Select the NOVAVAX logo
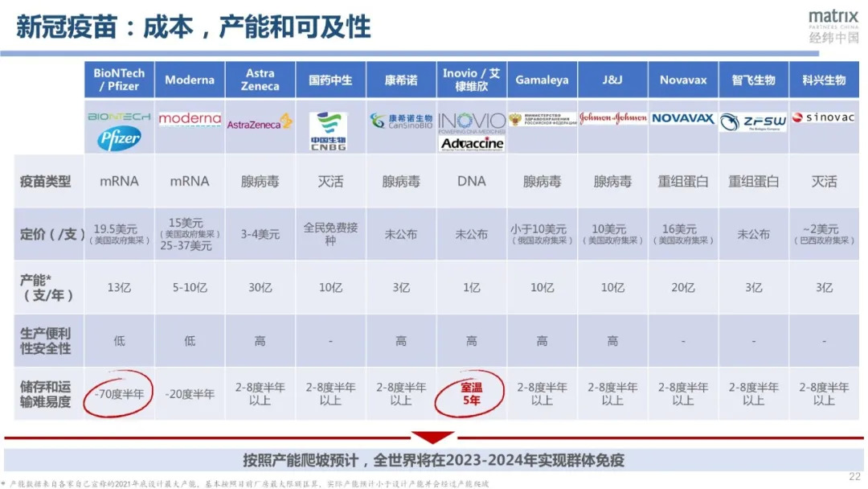The width and height of the screenshot is (868, 489). click(683, 118)
